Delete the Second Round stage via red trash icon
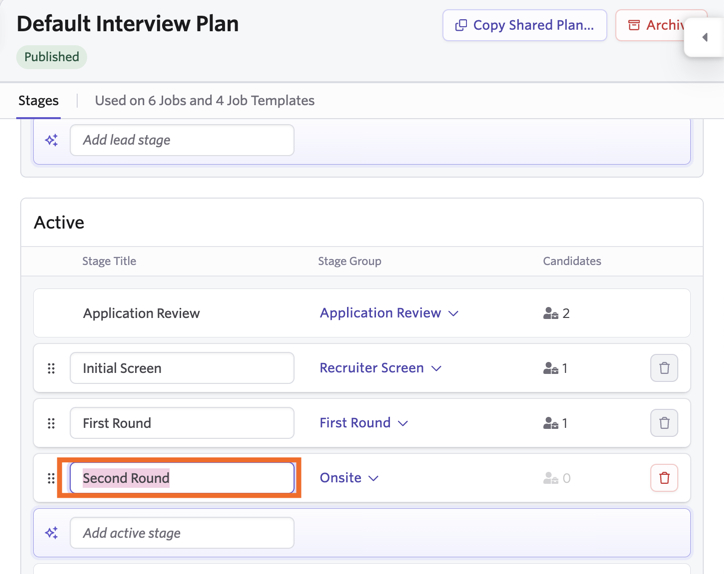The width and height of the screenshot is (724, 574). (x=664, y=478)
